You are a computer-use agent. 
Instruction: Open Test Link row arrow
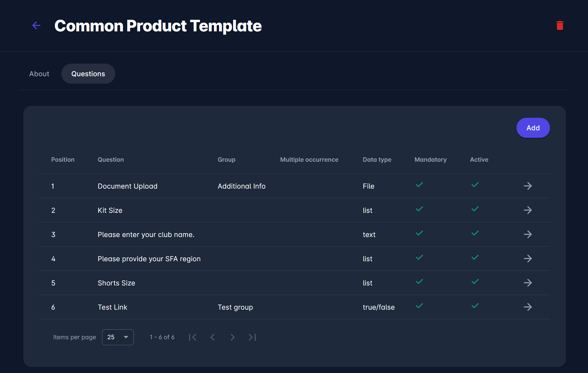coord(528,307)
